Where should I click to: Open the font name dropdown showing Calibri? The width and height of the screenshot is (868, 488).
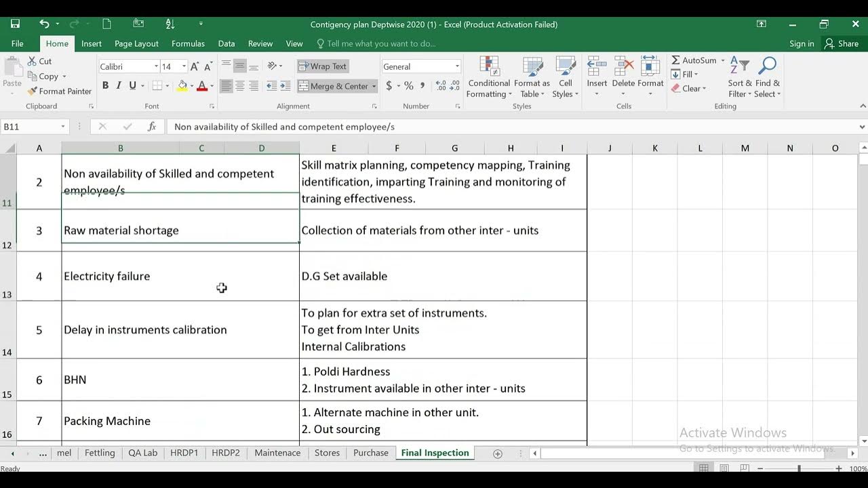156,66
